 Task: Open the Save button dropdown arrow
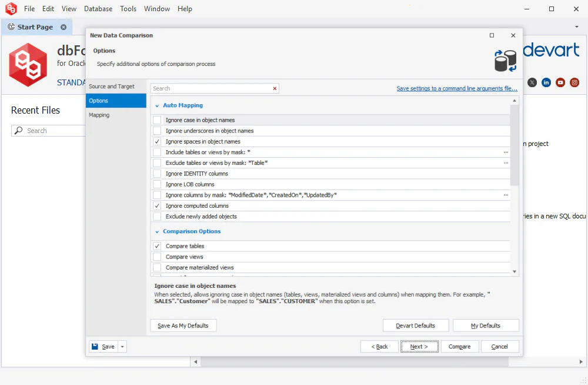pyautogui.click(x=122, y=346)
